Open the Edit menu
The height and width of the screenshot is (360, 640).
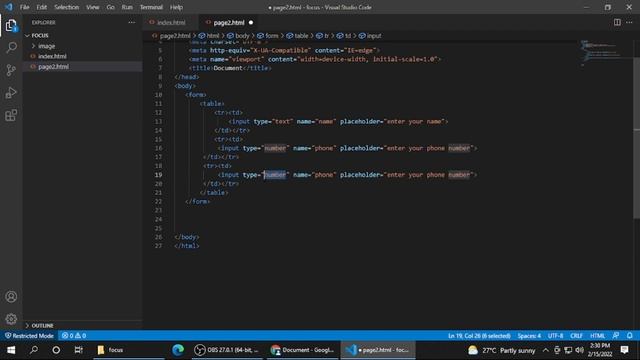(x=41, y=7)
